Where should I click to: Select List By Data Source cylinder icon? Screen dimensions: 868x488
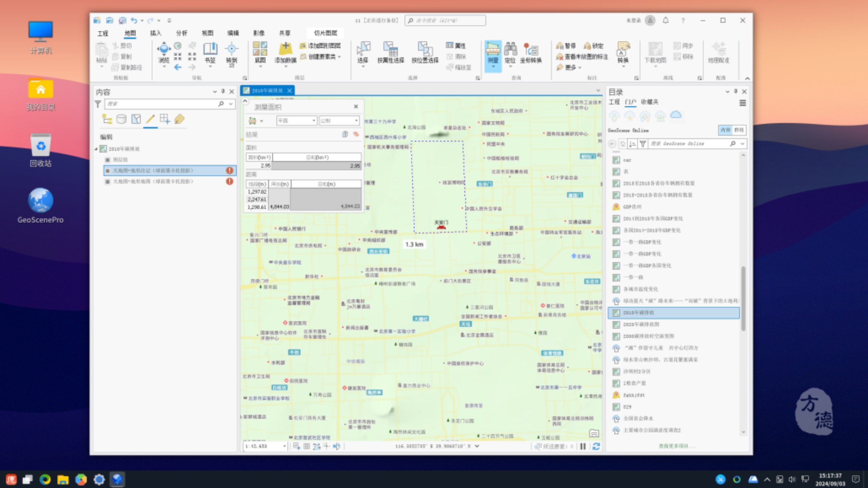click(x=121, y=119)
